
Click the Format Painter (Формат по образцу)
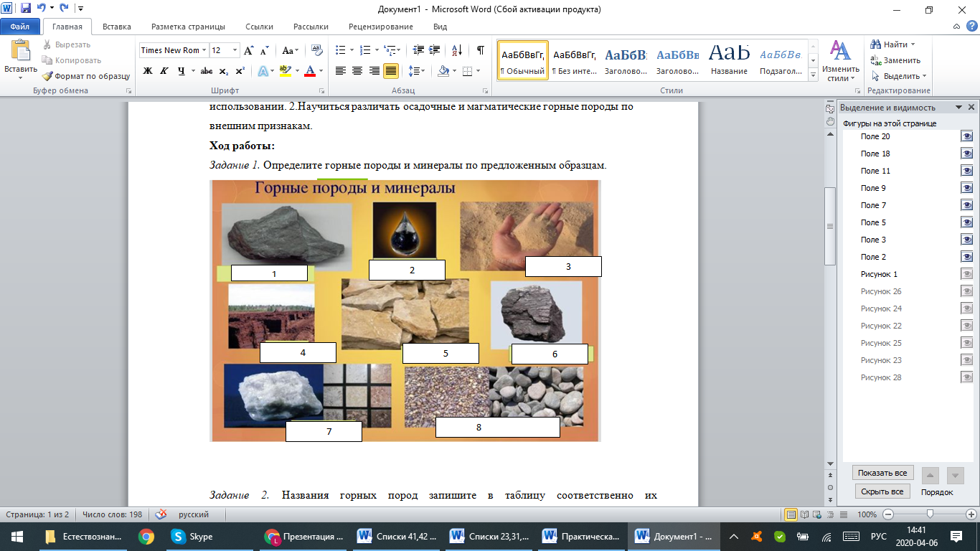click(x=86, y=76)
